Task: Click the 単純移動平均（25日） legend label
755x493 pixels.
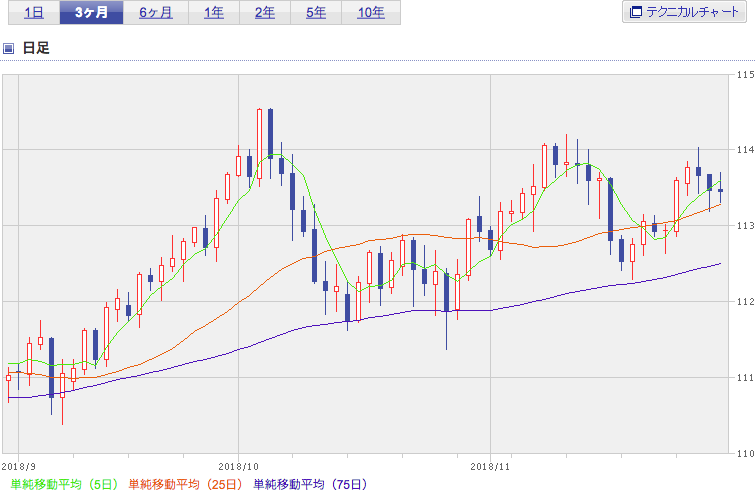Action: 185,484
